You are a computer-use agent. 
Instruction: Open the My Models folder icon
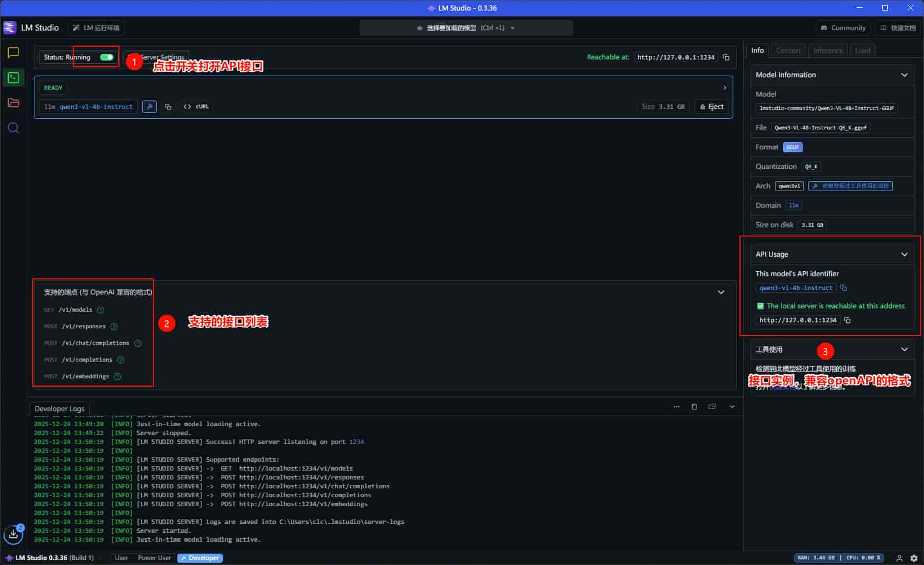pyautogui.click(x=13, y=103)
